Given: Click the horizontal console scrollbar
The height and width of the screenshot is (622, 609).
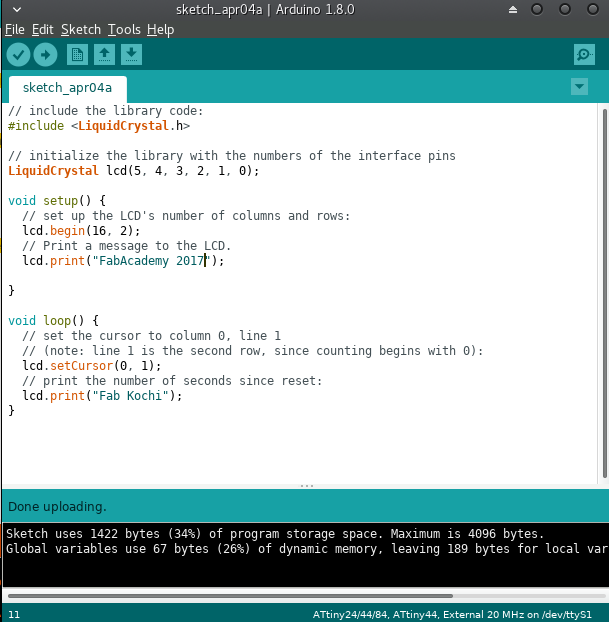Looking at the screenshot, I should pos(230,596).
